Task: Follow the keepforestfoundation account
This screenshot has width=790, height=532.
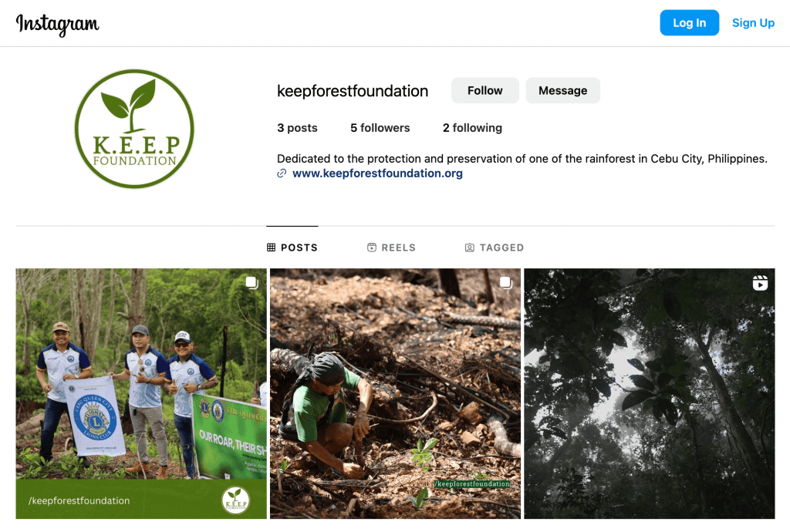Action: [x=484, y=91]
